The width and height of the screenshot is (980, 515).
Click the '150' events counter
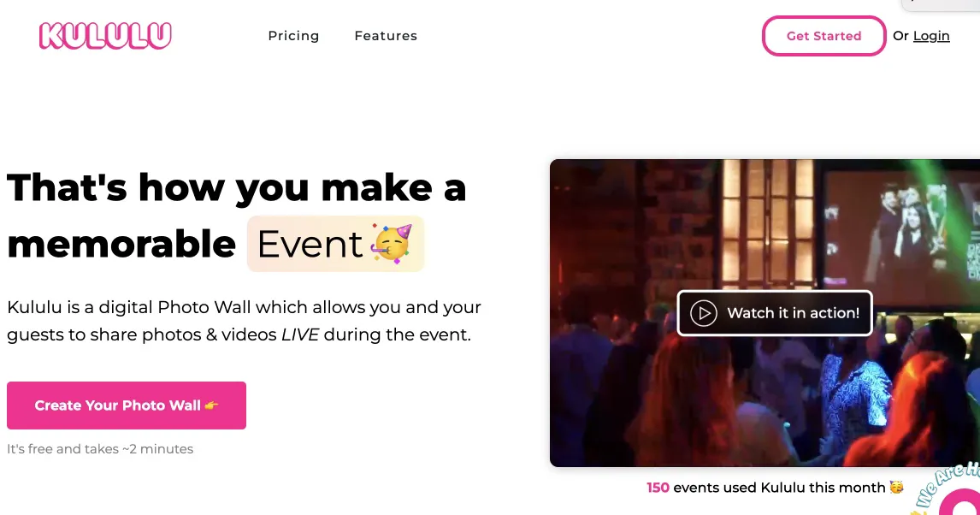[658, 487]
